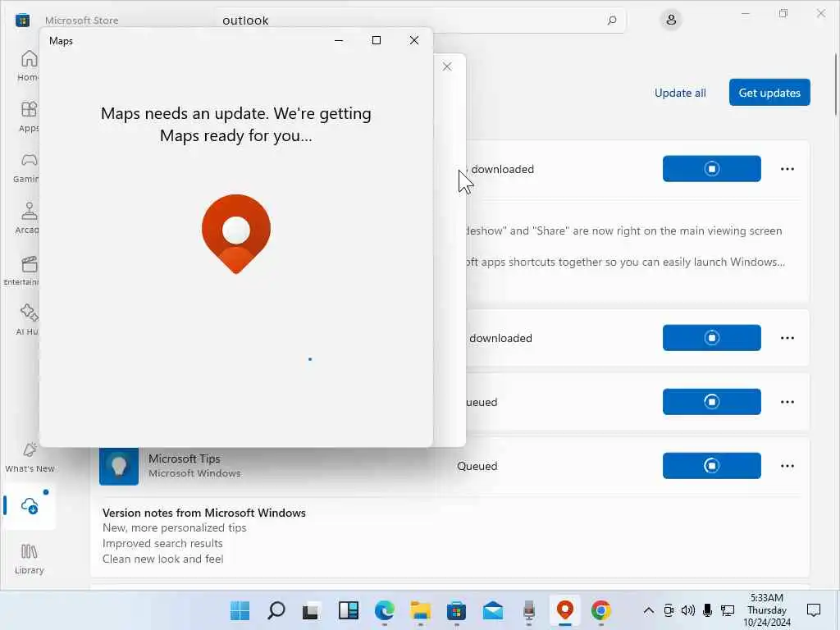Screen dimensions: 840x630
Task: Open the notification center
Action: [x=813, y=610]
